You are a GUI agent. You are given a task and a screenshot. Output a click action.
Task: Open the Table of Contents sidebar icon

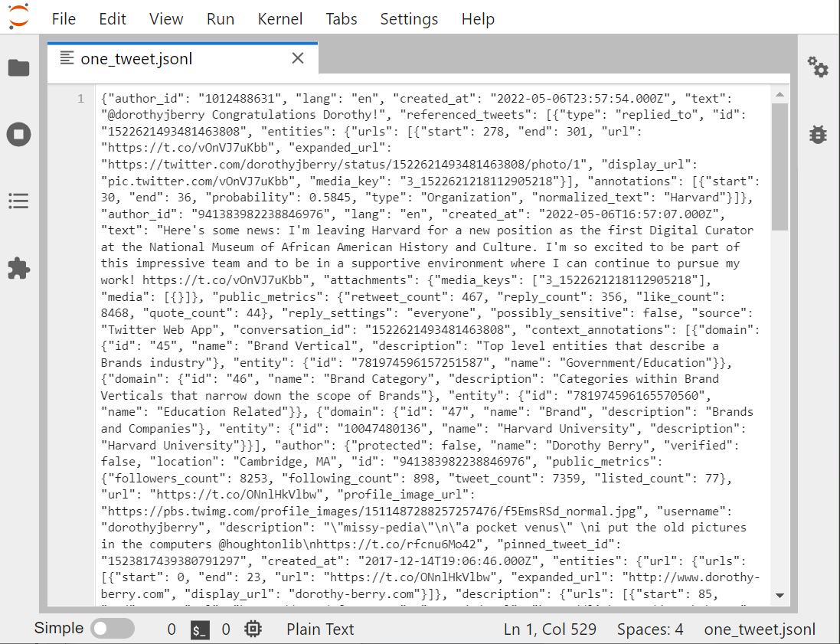pos(18,201)
